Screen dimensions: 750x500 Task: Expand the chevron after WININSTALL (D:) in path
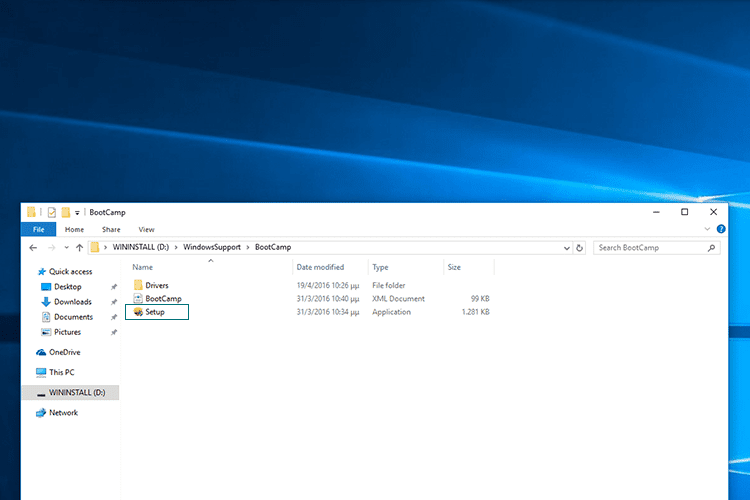176,247
